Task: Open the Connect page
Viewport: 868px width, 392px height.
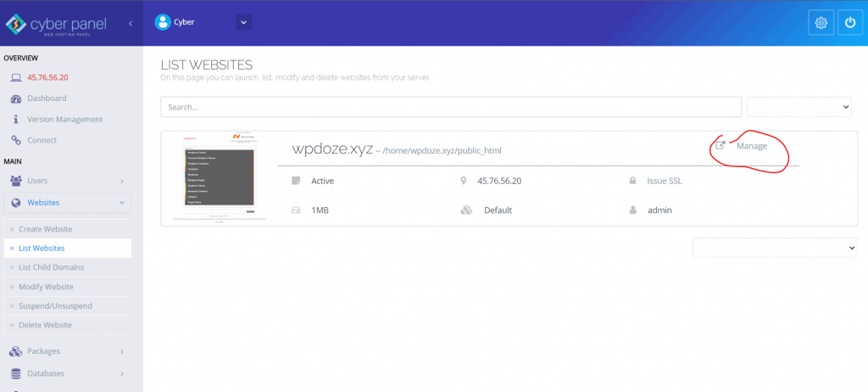Action: tap(42, 140)
